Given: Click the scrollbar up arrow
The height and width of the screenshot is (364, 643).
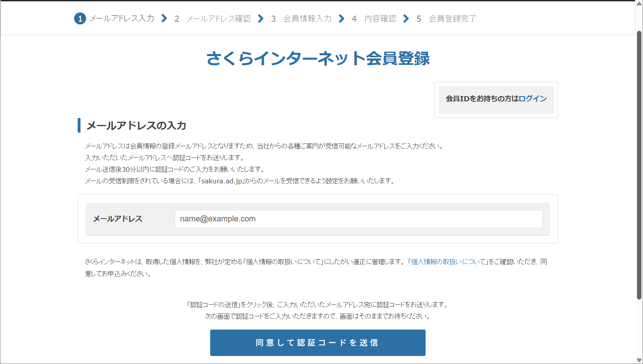Looking at the screenshot, I should pyautogui.click(x=639, y=4).
